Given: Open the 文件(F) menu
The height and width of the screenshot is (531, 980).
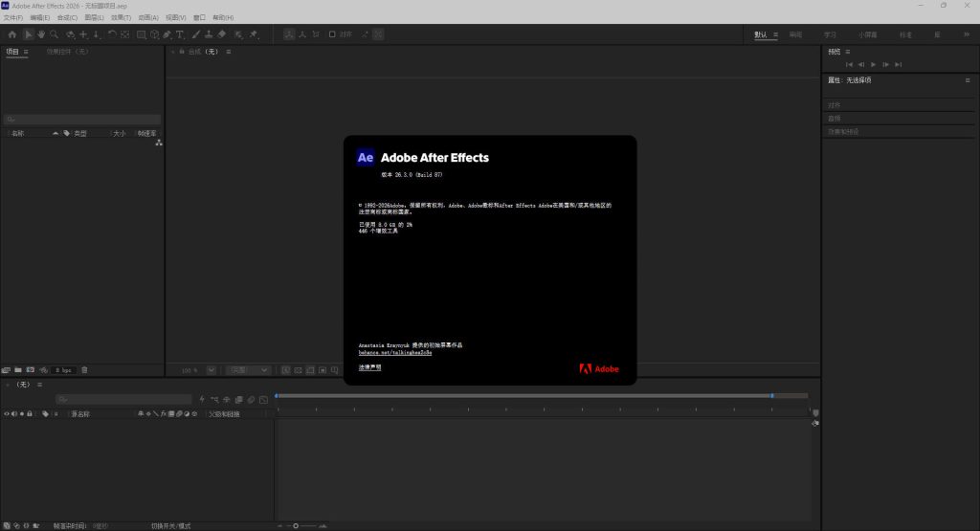Looking at the screenshot, I should tap(13, 17).
